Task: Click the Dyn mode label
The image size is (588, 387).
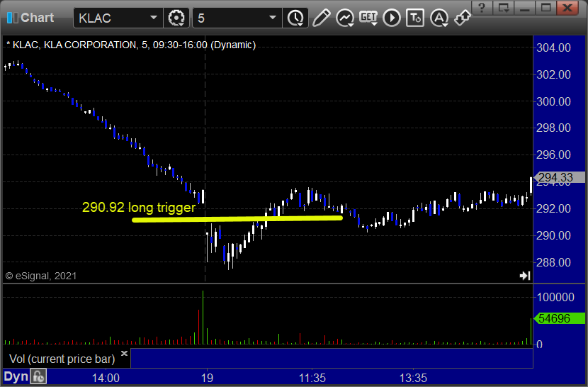Action: pos(16,376)
